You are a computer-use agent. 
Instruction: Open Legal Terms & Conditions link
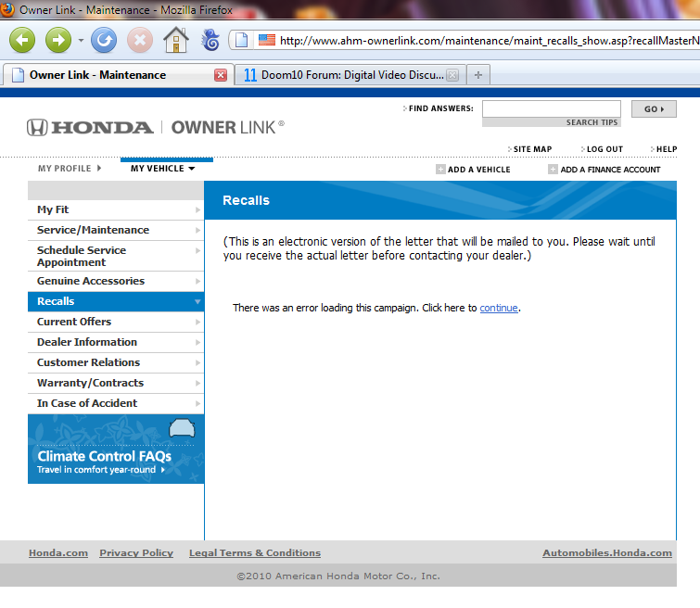coord(255,552)
